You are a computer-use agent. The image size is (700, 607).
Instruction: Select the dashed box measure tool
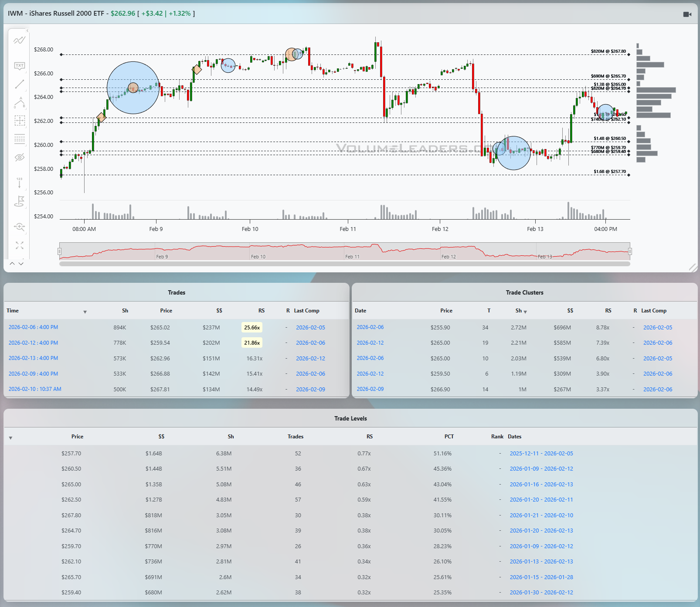tap(19, 121)
